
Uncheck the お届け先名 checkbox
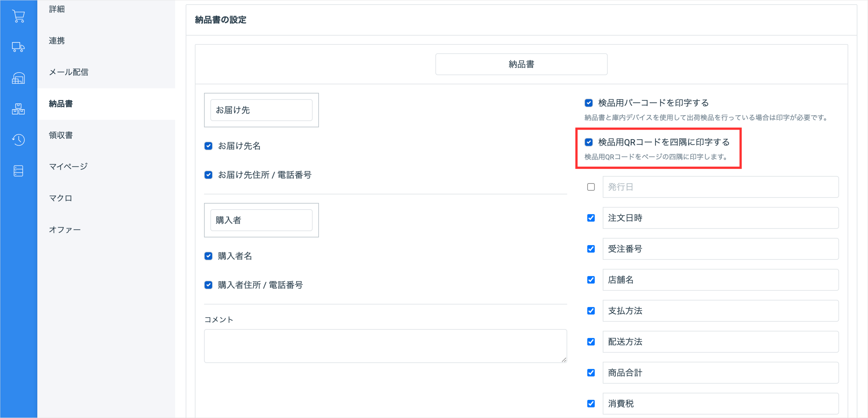208,146
